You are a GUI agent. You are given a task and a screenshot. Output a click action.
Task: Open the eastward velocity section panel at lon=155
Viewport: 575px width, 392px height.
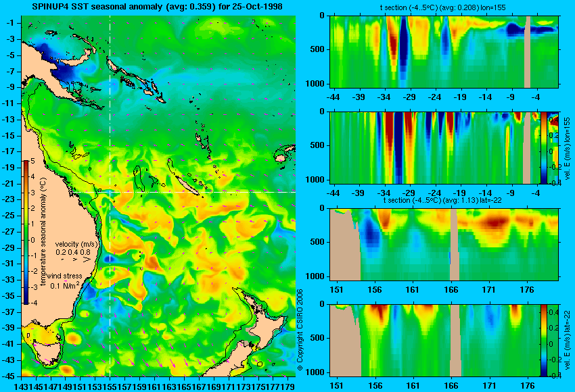coord(435,147)
